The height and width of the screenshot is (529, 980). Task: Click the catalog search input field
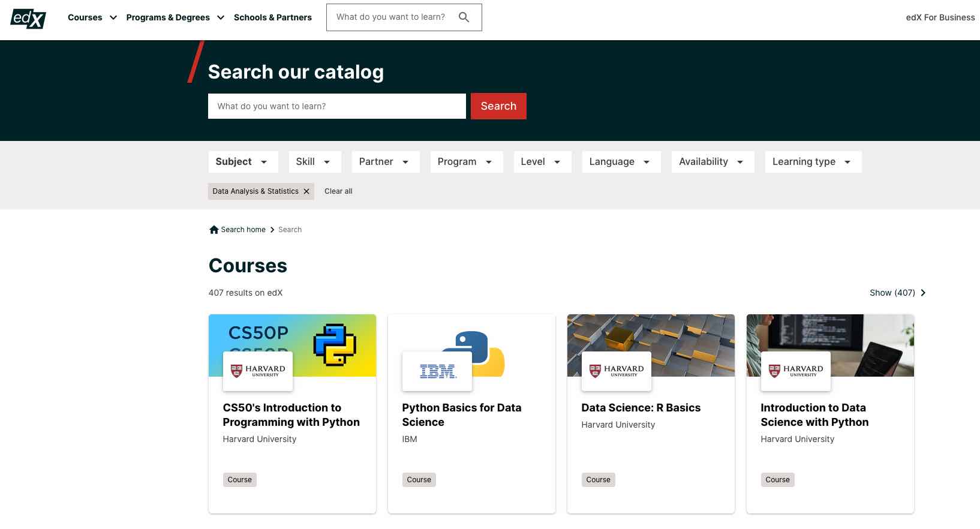336,106
